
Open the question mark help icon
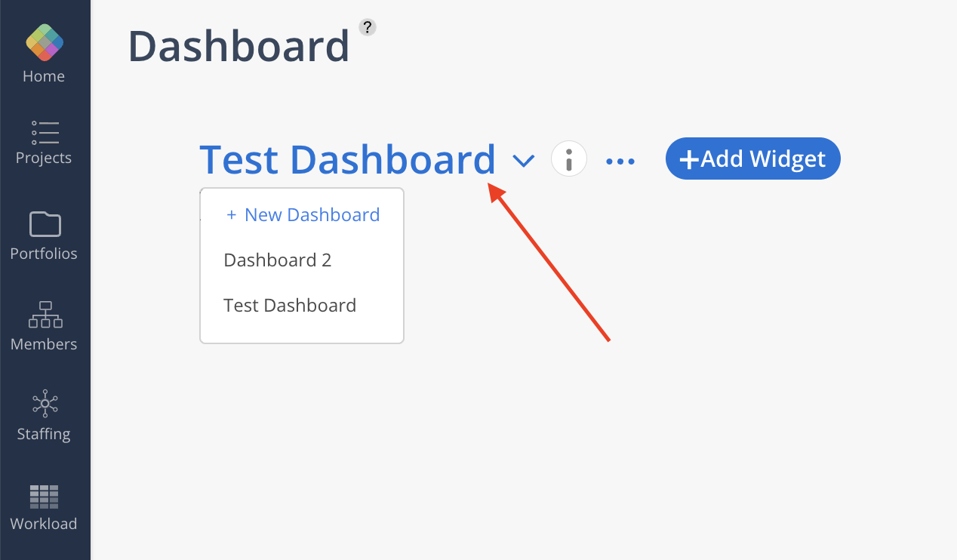point(368,27)
